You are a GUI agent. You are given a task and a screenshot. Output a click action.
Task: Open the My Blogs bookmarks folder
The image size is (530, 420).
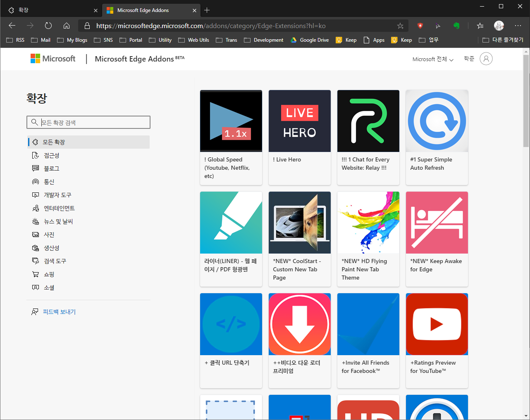click(72, 40)
